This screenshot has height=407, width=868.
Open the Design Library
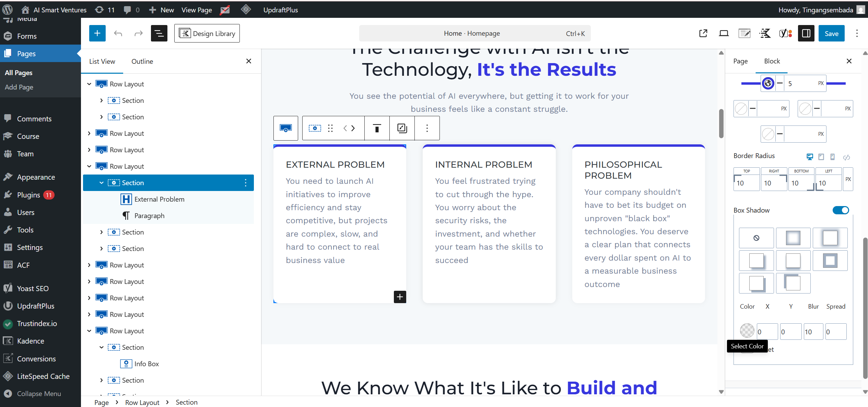coord(207,33)
